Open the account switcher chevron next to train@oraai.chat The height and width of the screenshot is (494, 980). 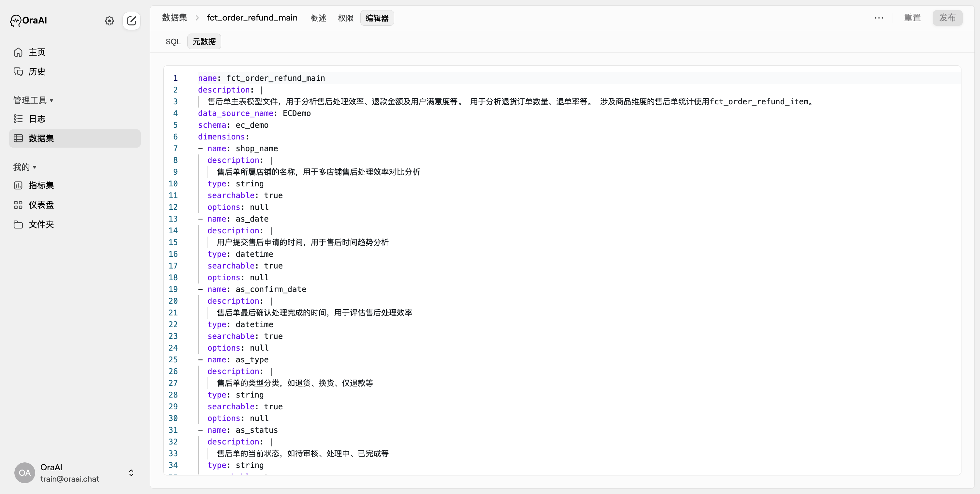pos(131,473)
